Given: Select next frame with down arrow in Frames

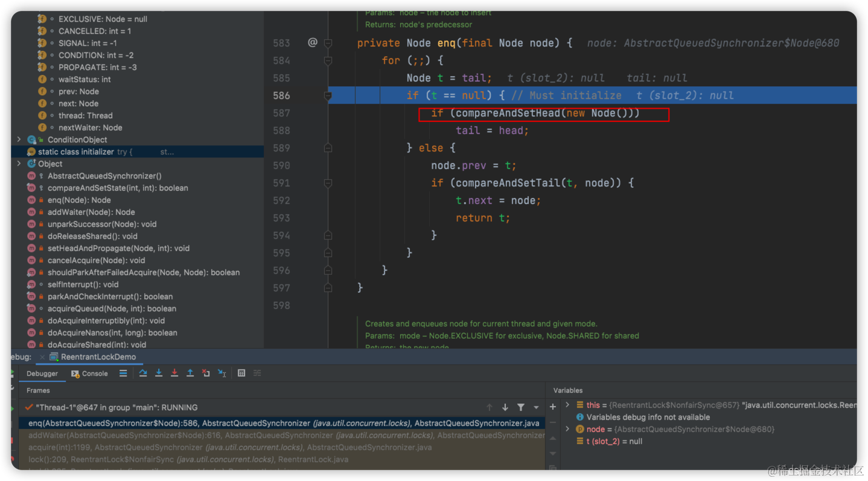Looking at the screenshot, I should [505, 407].
